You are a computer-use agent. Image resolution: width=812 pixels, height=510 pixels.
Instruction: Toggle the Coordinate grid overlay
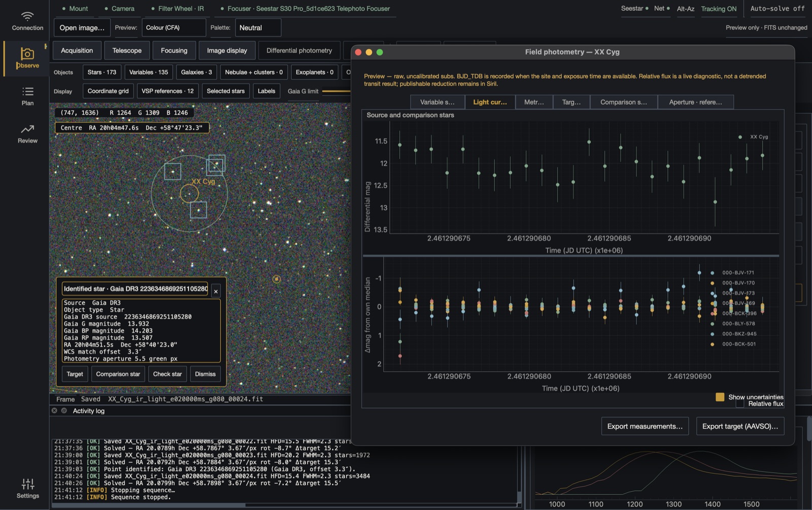click(108, 91)
